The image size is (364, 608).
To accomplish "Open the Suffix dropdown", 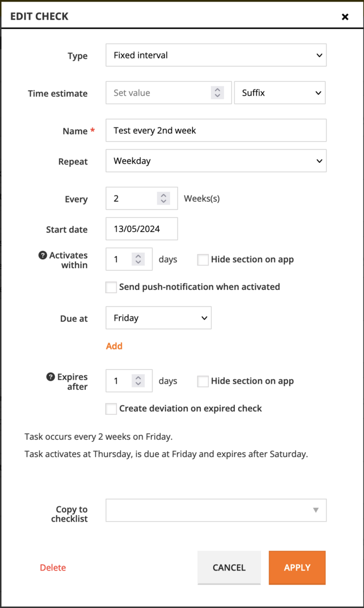I will pos(279,92).
